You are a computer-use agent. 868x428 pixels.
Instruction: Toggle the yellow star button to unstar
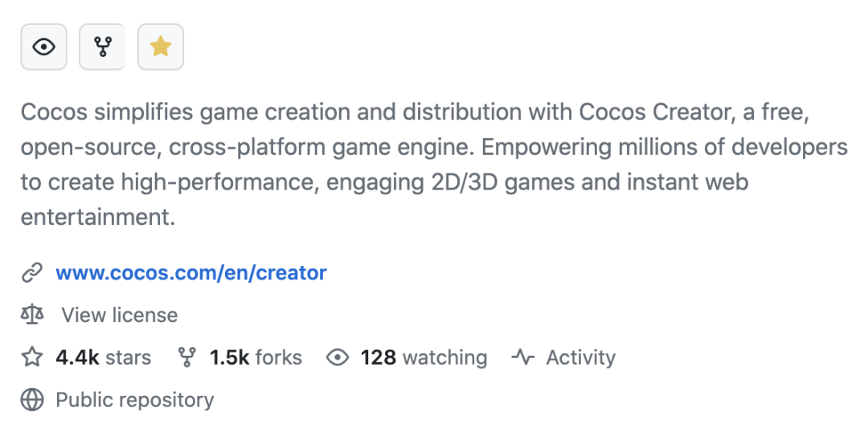click(x=161, y=47)
